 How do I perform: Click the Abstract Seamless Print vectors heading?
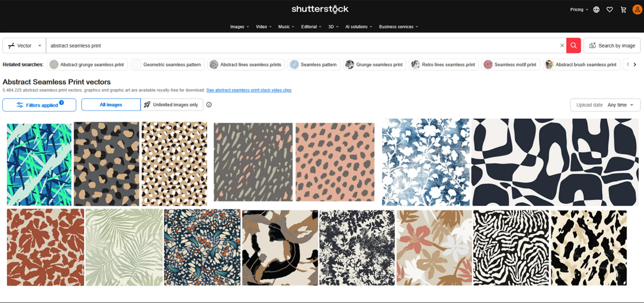click(57, 82)
